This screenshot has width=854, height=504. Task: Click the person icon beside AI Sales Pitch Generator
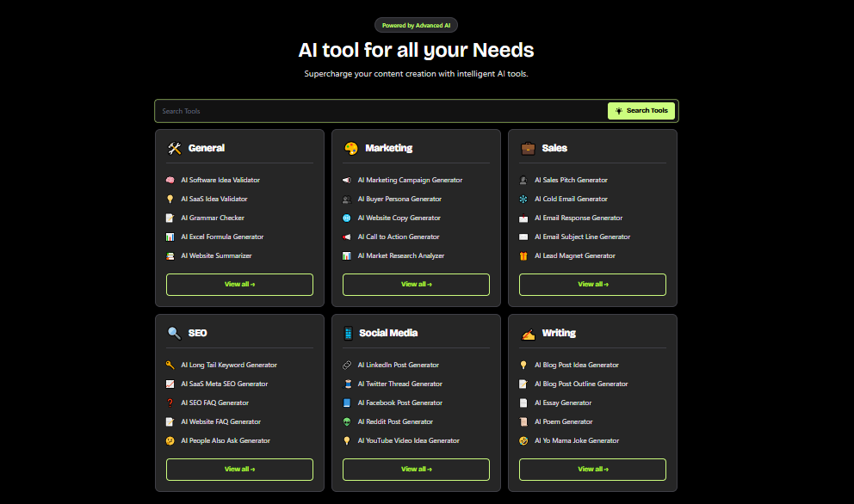click(523, 180)
